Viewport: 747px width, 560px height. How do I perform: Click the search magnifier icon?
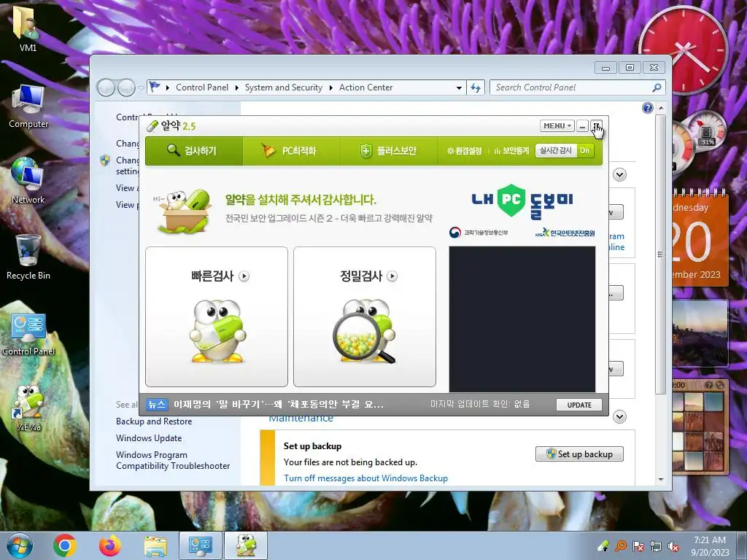pos(657,87)
